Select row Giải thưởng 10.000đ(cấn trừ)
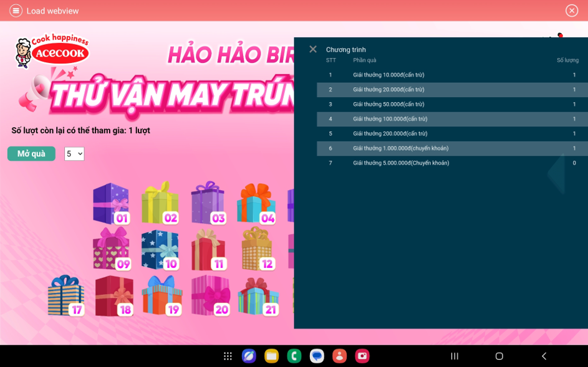This screenshot has height=367, width=588. [x=452, y=75]
